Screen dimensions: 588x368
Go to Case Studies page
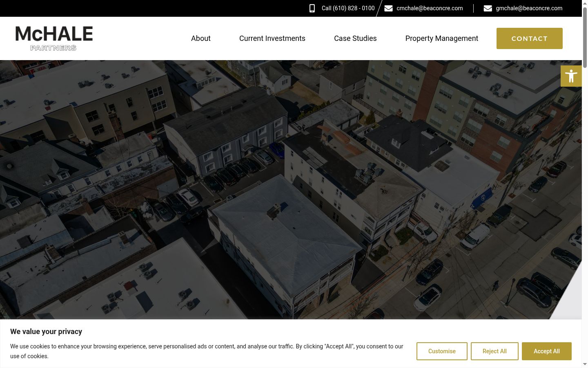click(355, 38)
